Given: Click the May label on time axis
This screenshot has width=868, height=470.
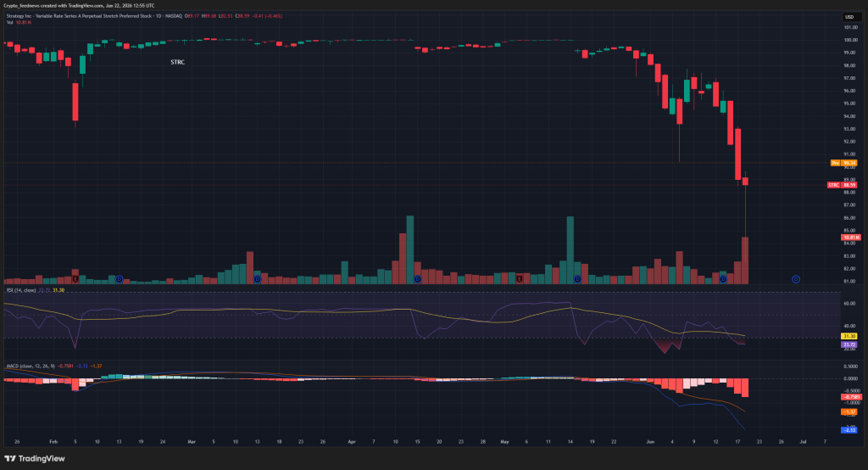Looking at the screenshot, I should click(504, 442).
